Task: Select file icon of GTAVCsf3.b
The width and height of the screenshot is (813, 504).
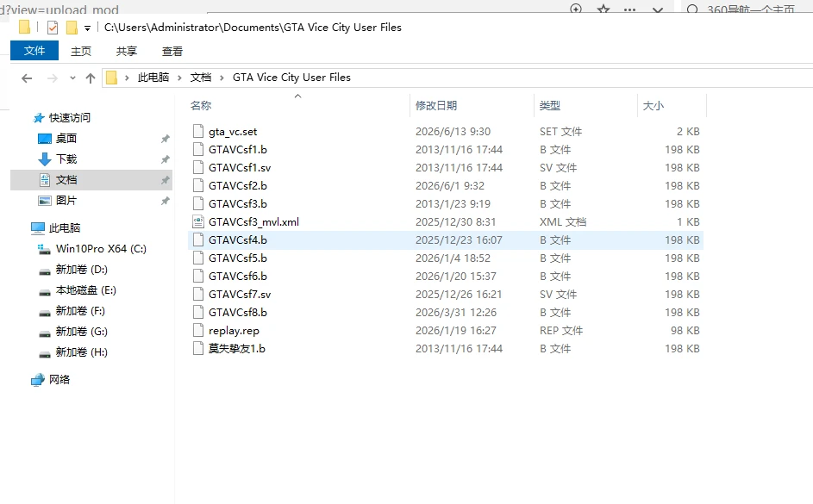Action: (x=198, y=203)
